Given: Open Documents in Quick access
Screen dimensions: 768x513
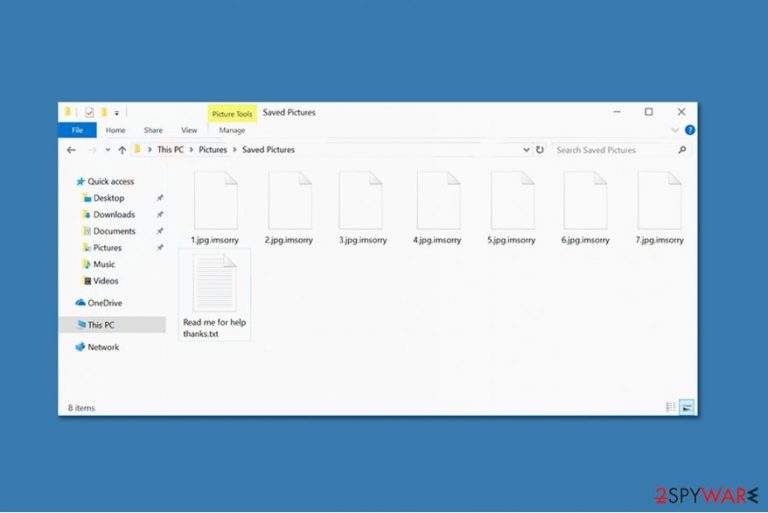Looking at the screenshot, I should pyautogui.click(x=114, y=231).
